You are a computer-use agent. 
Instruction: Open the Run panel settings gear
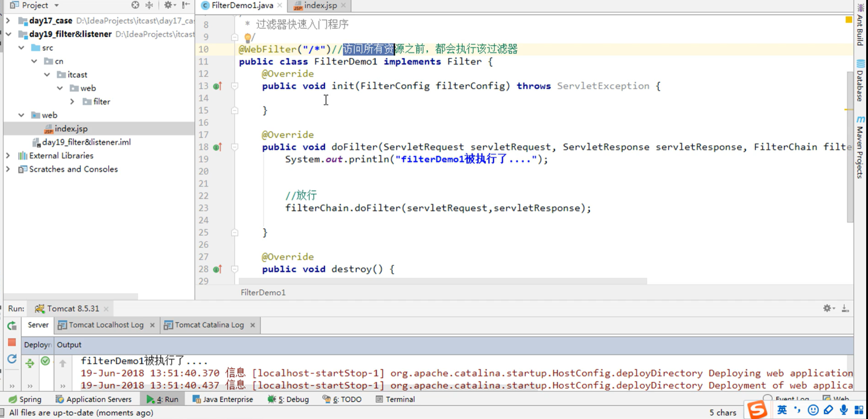[x=827, y=308]
